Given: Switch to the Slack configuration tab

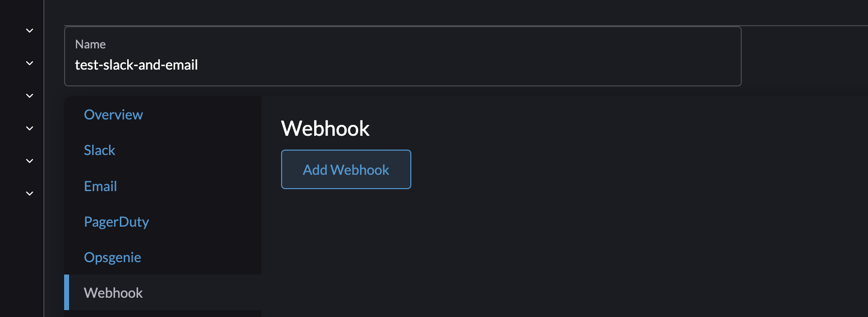Looking at the screenshot, I should click(99, 150).
